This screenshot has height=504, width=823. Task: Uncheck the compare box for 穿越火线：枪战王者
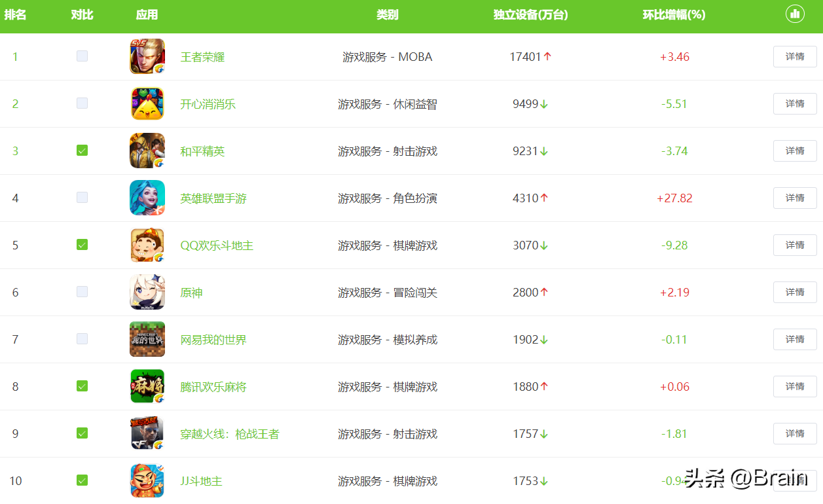point(82,433)
